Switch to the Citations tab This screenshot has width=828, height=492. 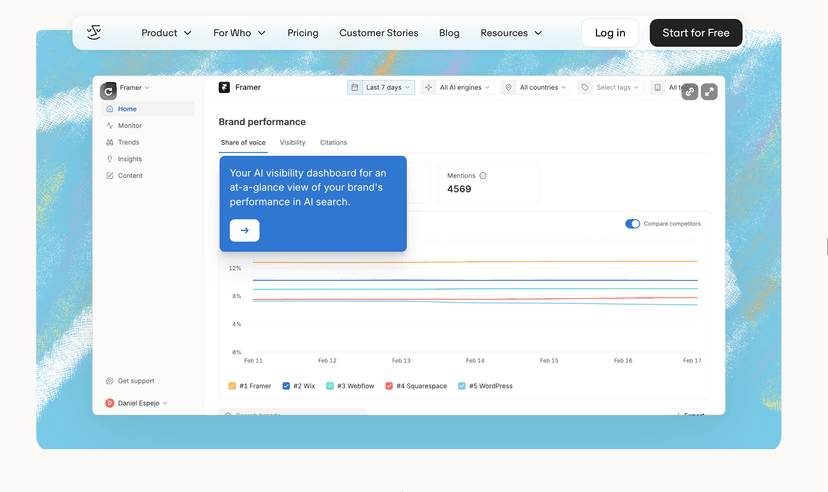coord(333,143)
